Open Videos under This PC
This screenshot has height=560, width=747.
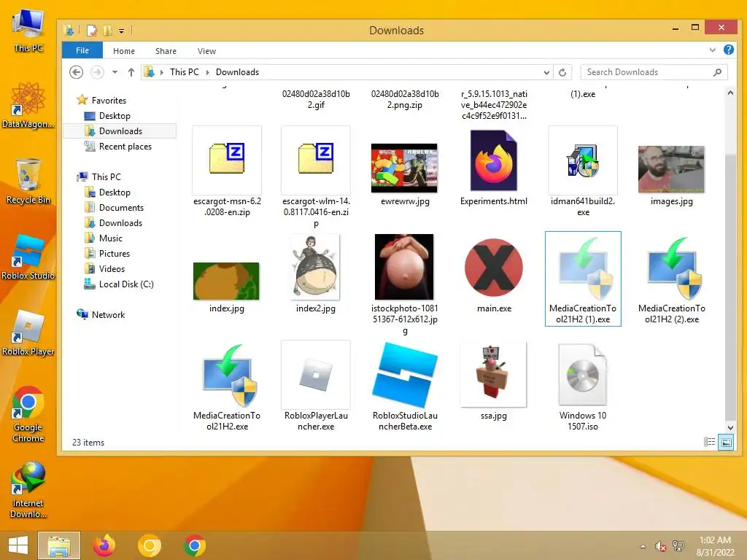coord(112,268)
